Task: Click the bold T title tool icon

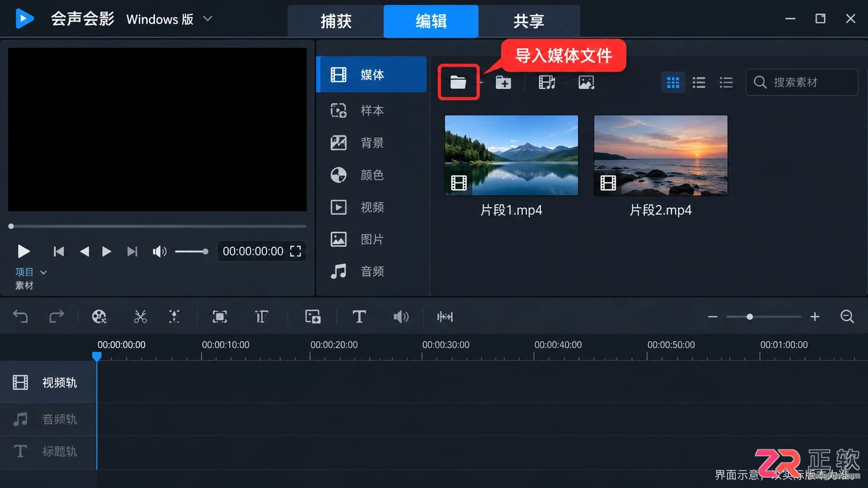Action: click(x=359, y=316)
